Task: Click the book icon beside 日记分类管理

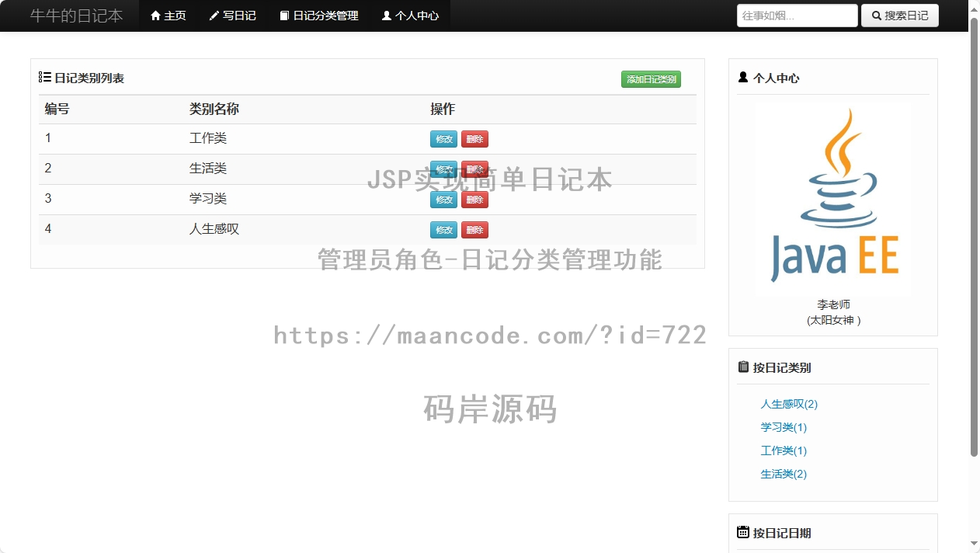Action: (284, 16)
